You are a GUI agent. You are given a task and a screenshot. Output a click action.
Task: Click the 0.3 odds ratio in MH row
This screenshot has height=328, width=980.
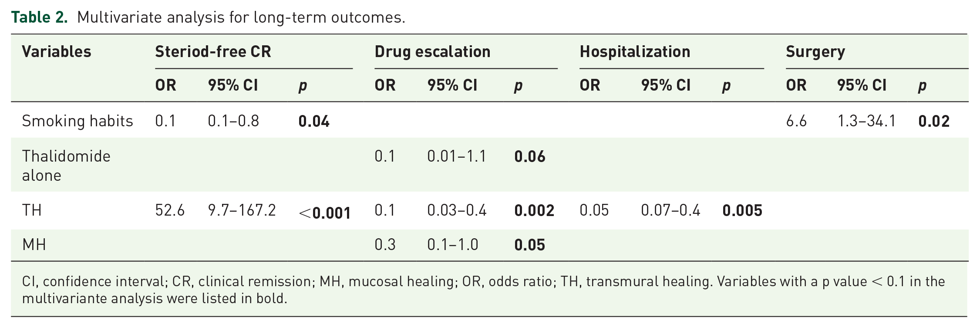[385, 245]
